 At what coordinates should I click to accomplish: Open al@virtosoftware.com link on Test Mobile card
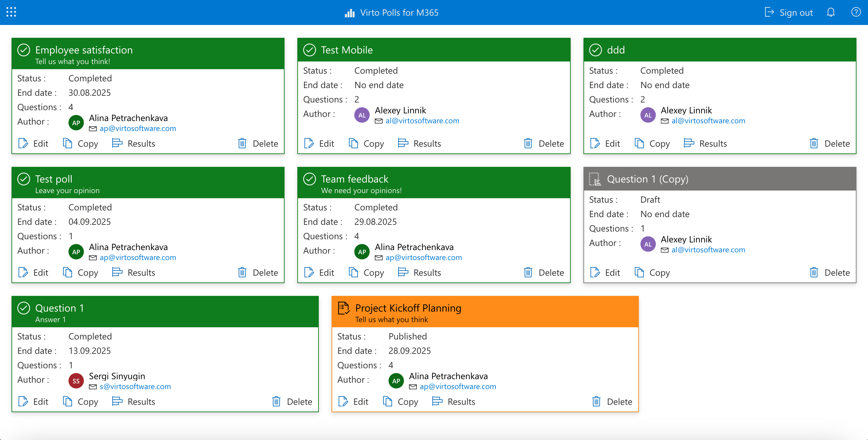[x=422, y=121]
